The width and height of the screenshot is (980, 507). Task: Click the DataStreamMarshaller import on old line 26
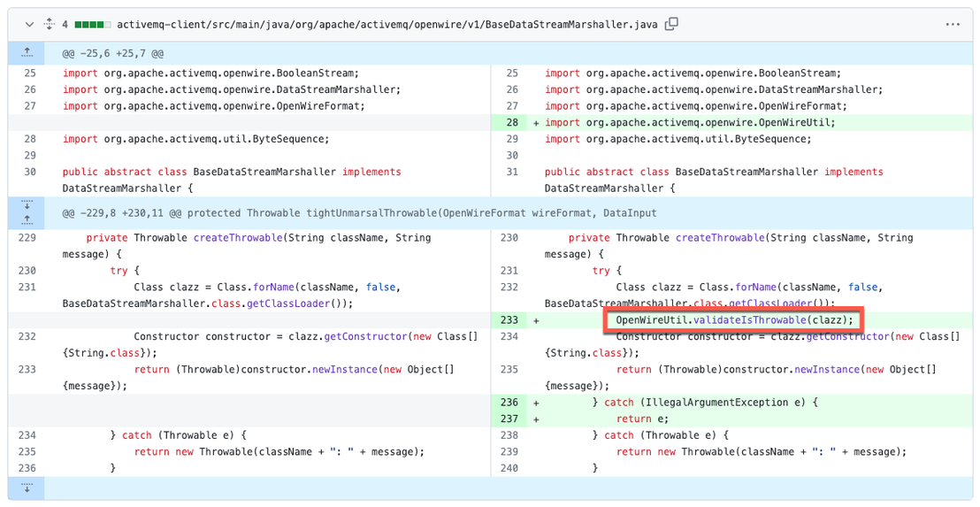[x=231, y=90]
